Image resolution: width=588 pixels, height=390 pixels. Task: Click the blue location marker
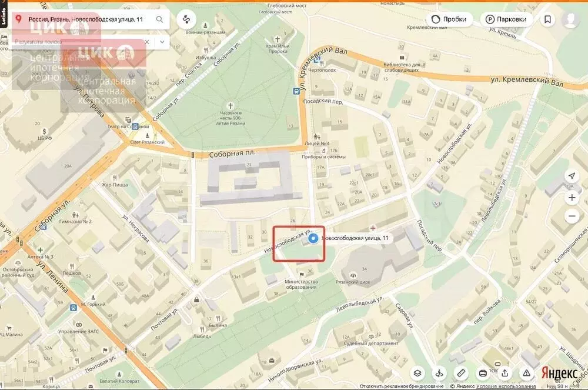pos(313,238)
